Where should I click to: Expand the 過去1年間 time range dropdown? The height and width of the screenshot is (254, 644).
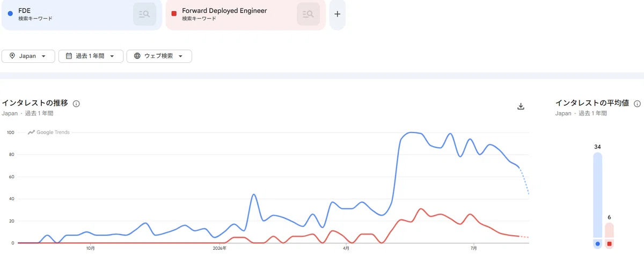(112, 56)
